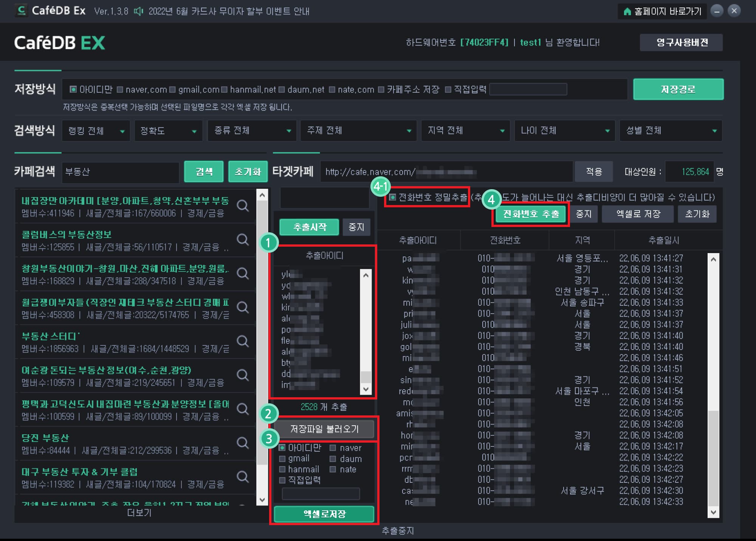
Task: Click the 영구사용버전 button
Action: [x=681, y=42]
